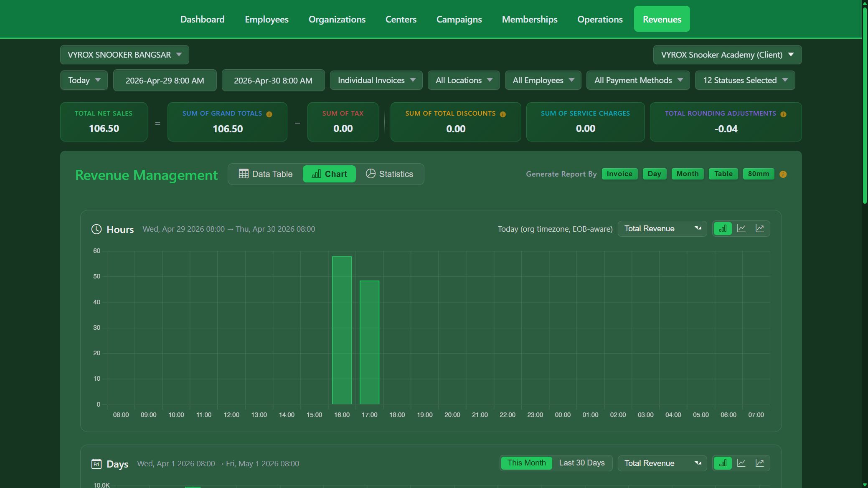Select bar chart icon in Days panel
This screenshot has width=868, height=488.
(723, 463)
